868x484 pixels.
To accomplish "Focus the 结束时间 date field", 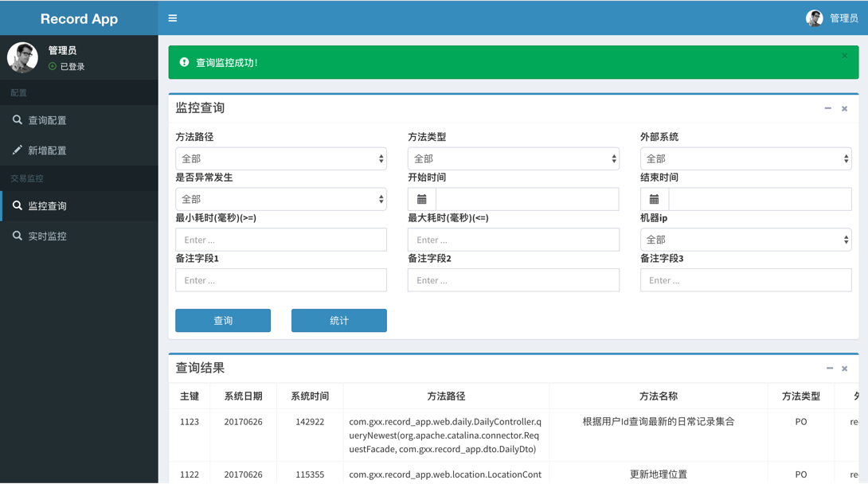I will click(760, 199).
